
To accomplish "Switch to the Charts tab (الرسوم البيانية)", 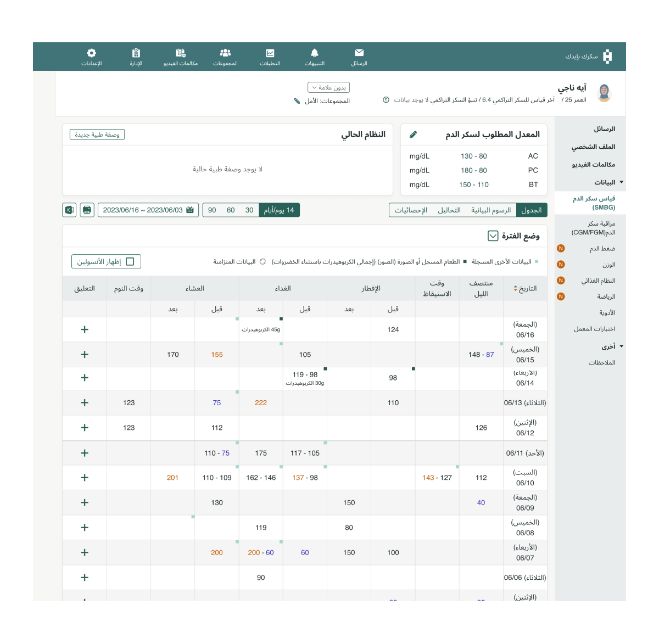I will tap(491, 210).
